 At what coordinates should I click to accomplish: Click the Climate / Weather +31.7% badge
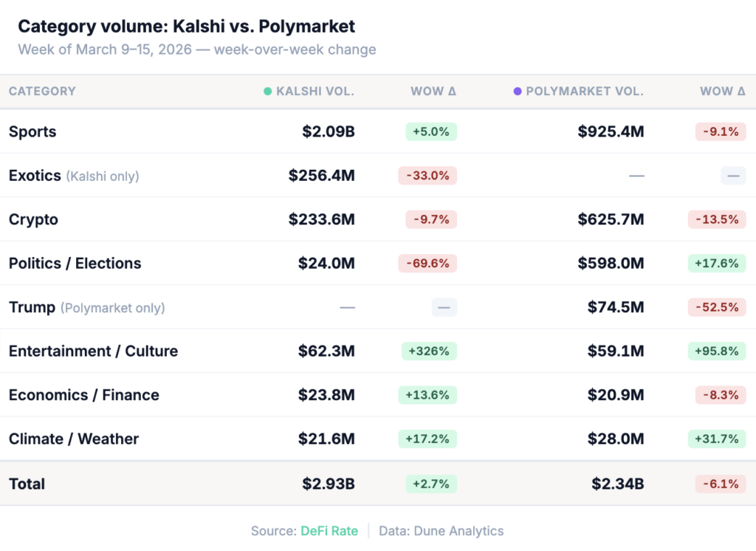click(x=717, y=439)
